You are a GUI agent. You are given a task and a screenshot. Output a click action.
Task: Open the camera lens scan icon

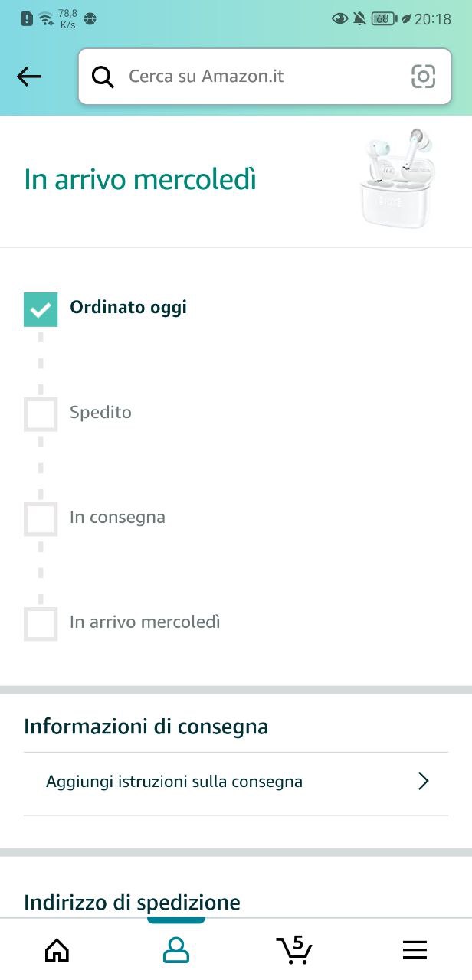(x=423, y=77)
